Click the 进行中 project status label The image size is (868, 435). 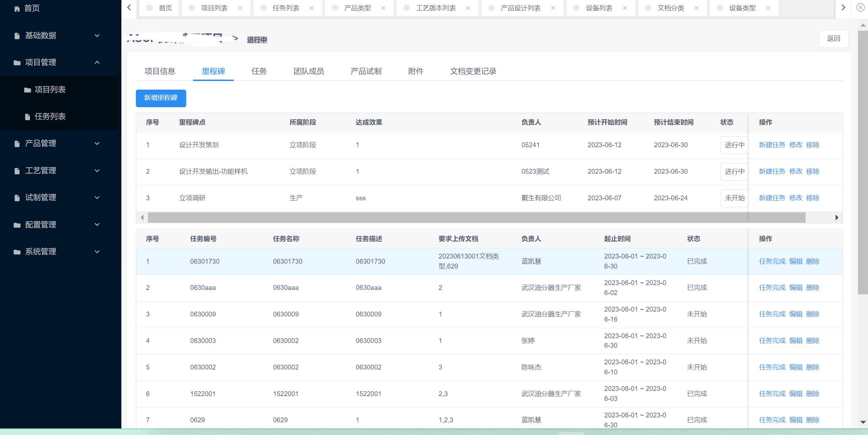257,40
